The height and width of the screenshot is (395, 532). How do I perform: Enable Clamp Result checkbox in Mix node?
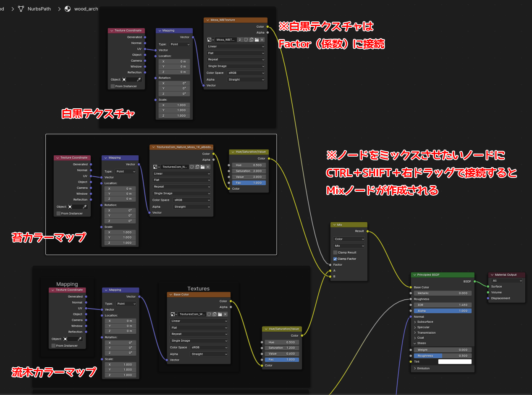coord(335,253)
